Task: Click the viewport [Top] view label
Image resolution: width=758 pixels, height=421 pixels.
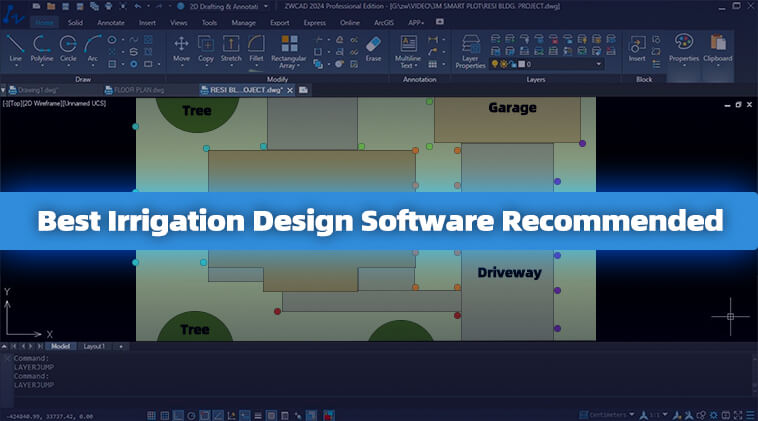Action: pyautogui.click(x=14, y=103)
